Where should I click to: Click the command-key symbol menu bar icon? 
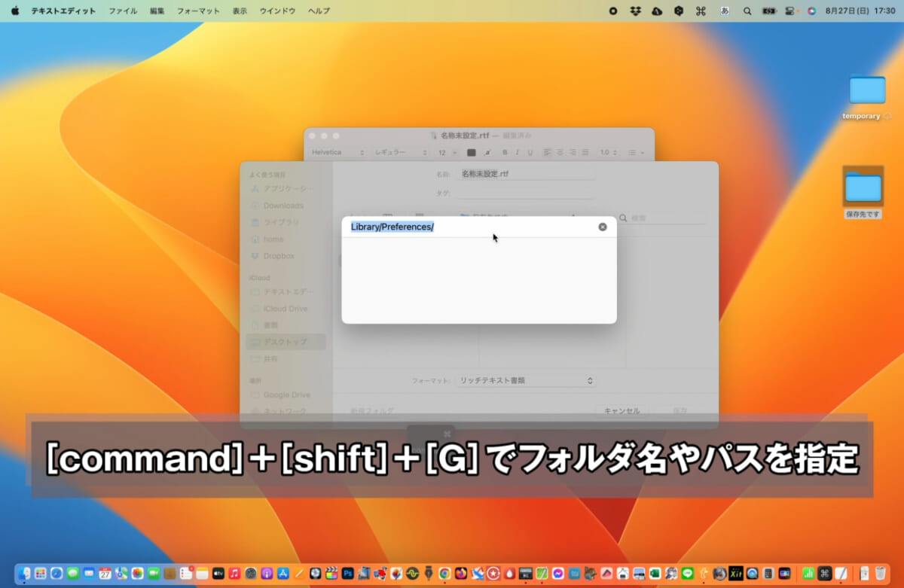tap(701, 11)
